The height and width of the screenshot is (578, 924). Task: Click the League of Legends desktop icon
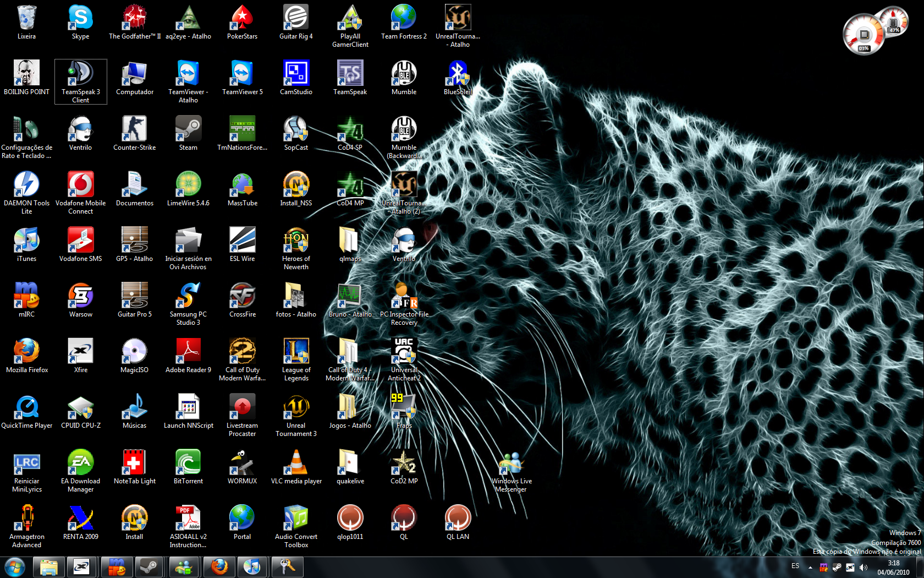296,352
